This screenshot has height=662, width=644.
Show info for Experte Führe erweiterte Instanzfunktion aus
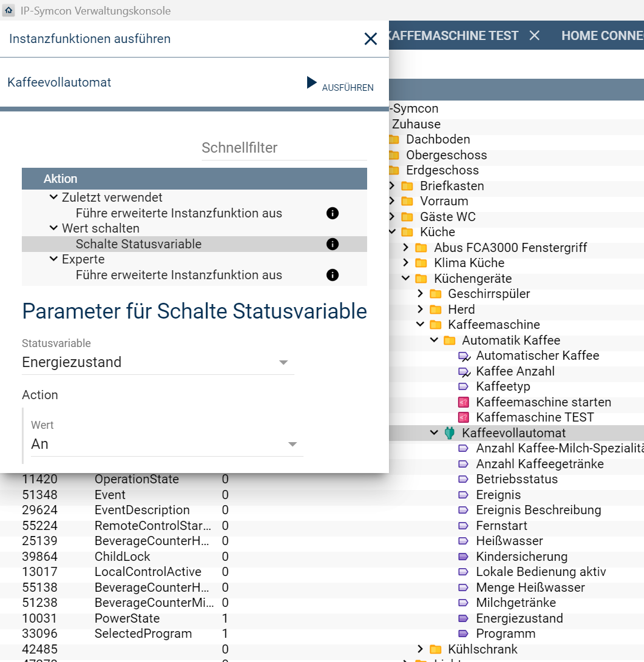[x=333, y=275]
